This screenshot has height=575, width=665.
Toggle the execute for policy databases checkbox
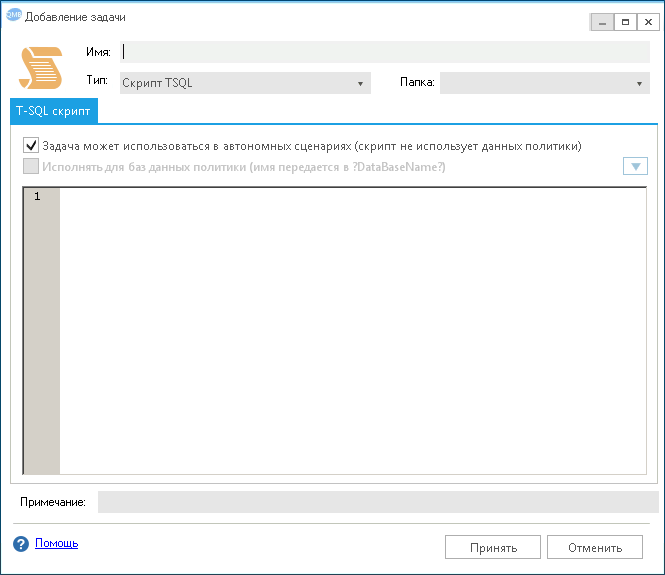coord(31,166)
